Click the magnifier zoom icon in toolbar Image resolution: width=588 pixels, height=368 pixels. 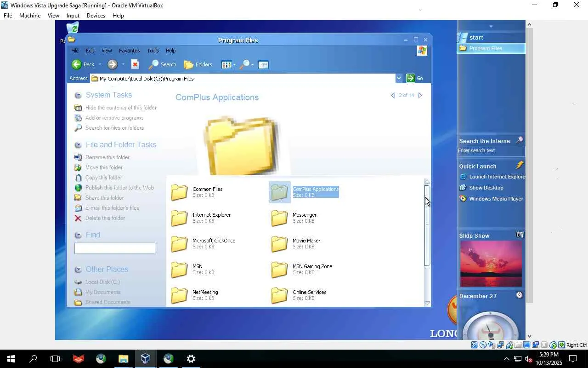tap(245, 64)
